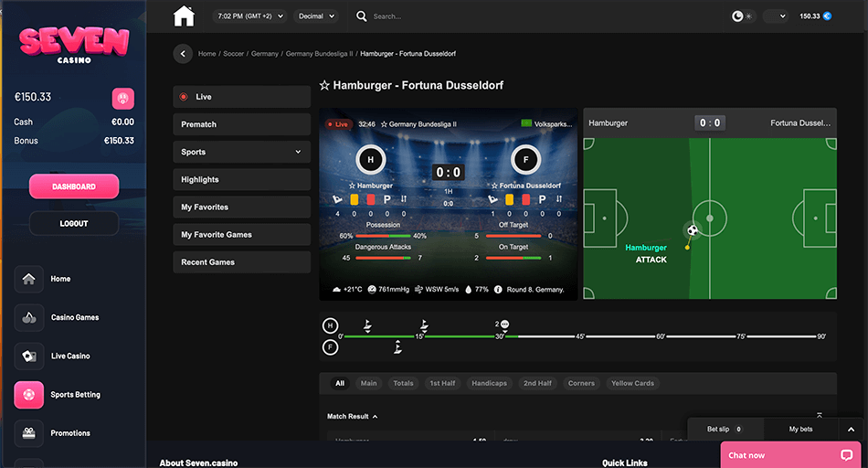Click the DASHBOARD button
This screenshot has height=468, width=868.
[x=74, y=186]
